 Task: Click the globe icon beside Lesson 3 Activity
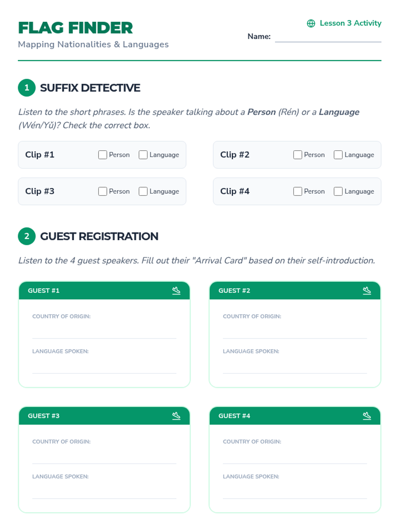[311, 23]
